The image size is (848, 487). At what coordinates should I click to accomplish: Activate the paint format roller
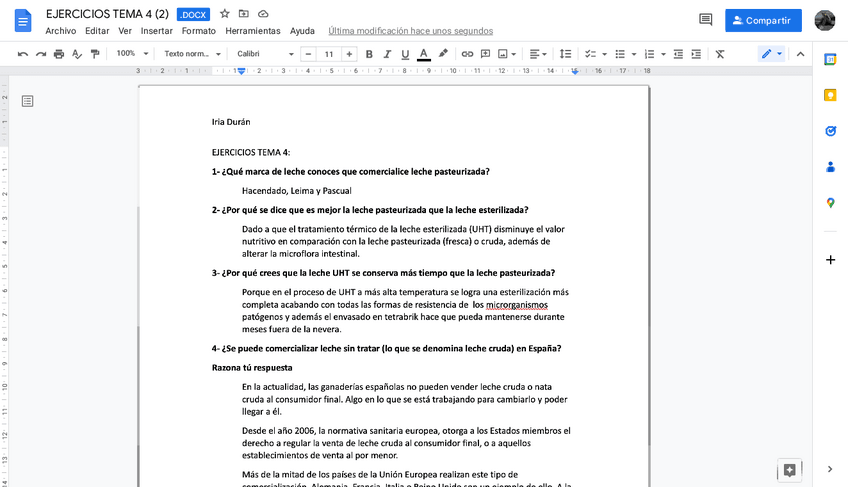(x=95, y=54)
